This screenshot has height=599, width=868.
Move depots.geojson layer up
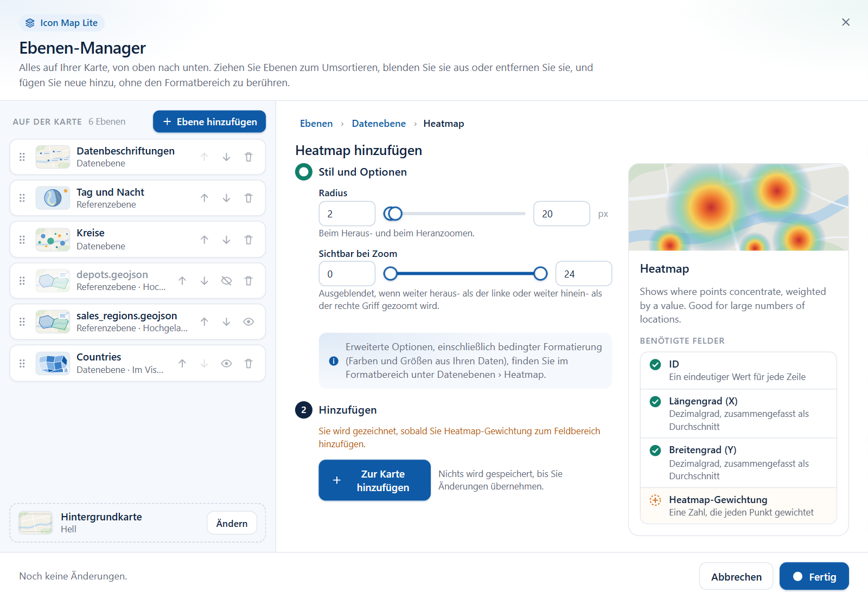point(182,281)
